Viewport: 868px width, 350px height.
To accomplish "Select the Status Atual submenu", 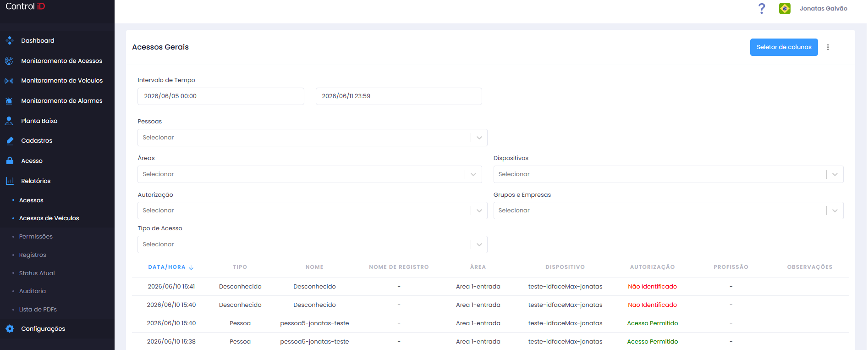I will 37,273.
